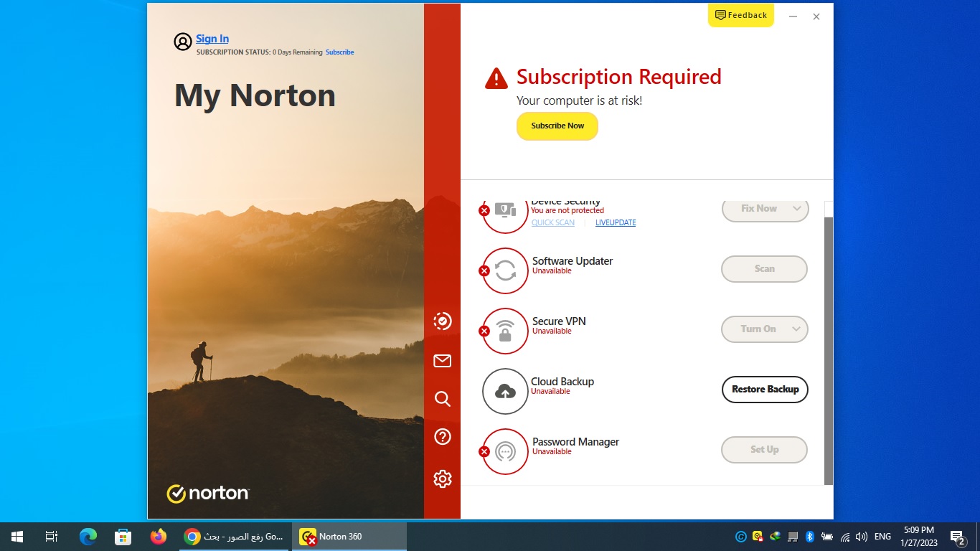Screen dimensions: 980x551
Task: Click the 'My Norton' title text
Action: pyautogui.click(x=255, y=95)
